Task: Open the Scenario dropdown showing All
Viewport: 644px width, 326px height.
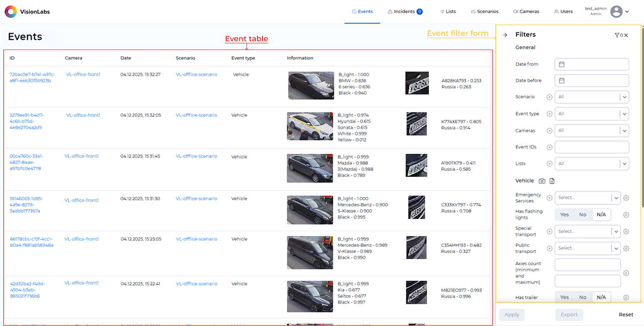Action: [591, 97]
